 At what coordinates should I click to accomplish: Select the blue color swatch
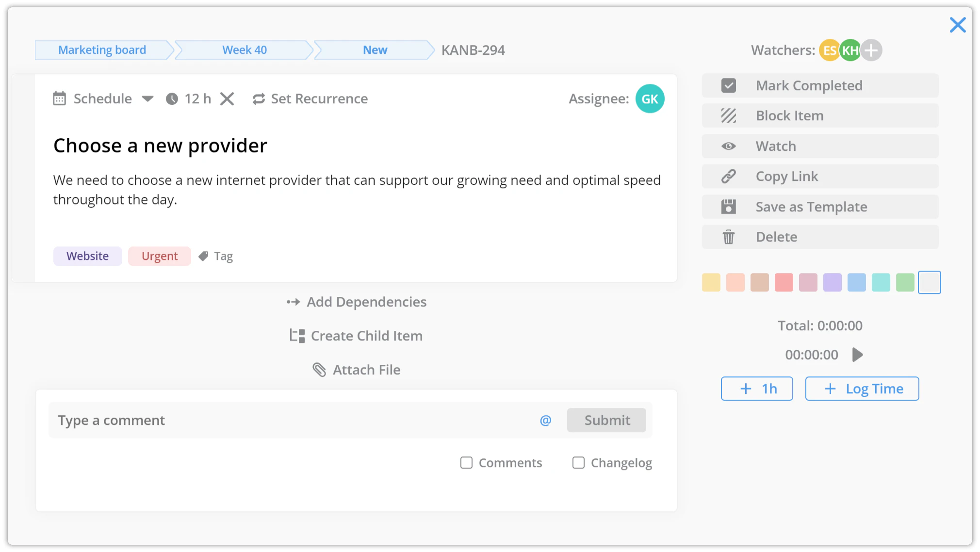click(x=856, y=282)
